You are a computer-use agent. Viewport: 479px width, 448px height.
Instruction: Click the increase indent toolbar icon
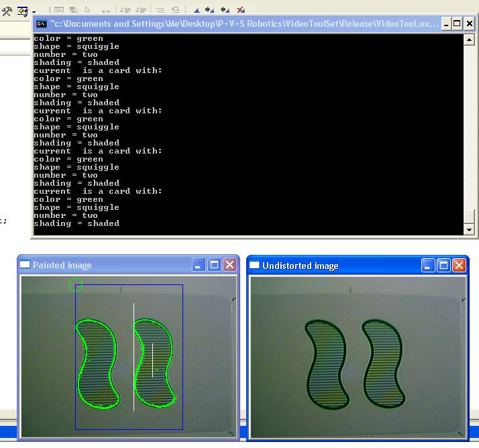point(142,10)
